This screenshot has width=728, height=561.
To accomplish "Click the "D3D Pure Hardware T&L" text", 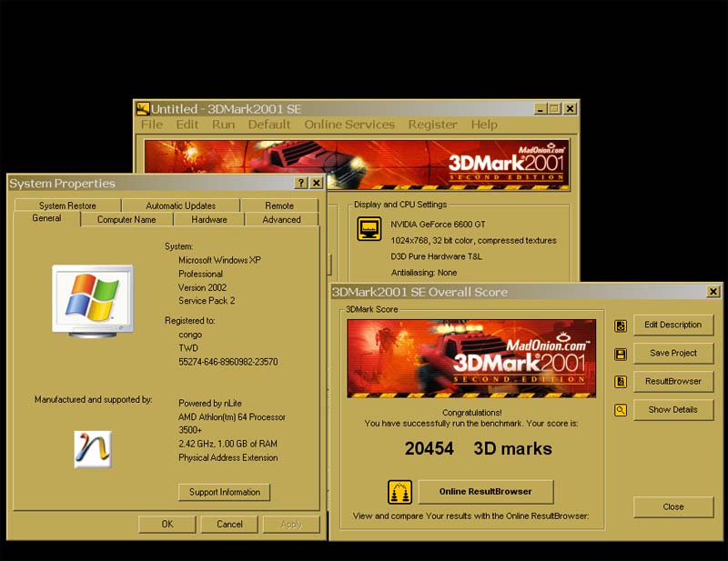I will pyautogui.click(x=437, y=256).
